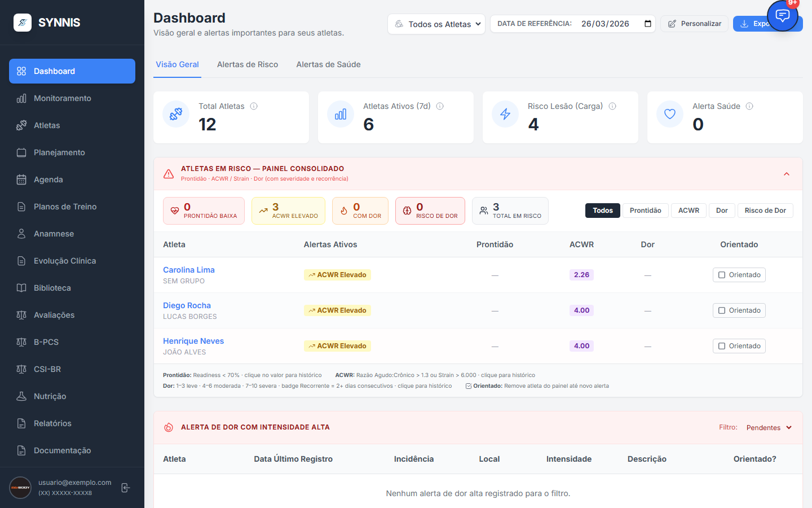812x508 pixels.
Task: Click the Prontidão Baixa counter card
Action: [204, 211]
